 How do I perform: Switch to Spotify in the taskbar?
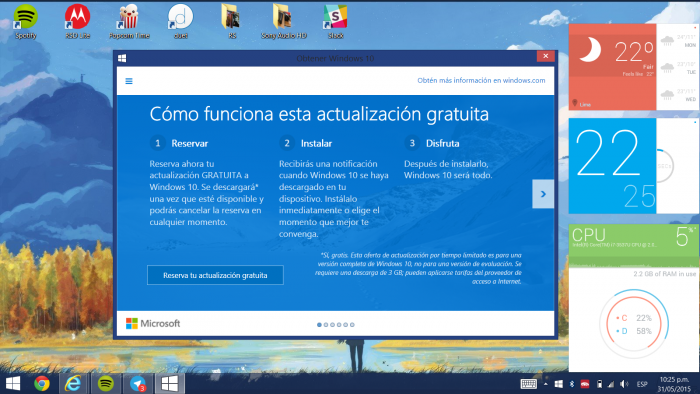(106, 383)
